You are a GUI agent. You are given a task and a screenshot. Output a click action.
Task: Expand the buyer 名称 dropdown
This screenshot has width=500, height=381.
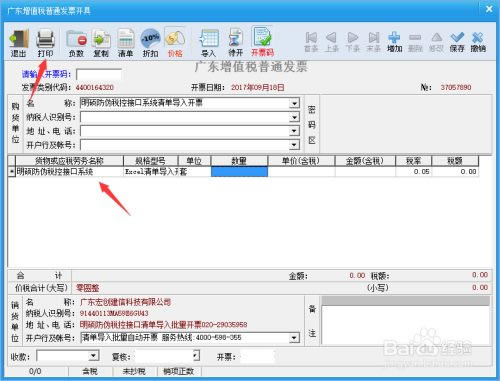click(x=294, y=103)
